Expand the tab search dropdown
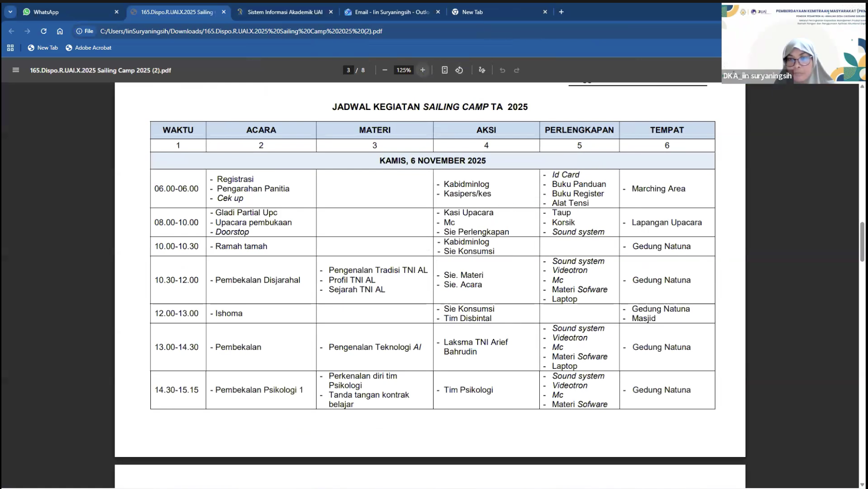868x489 pixels. coord(10,12)
